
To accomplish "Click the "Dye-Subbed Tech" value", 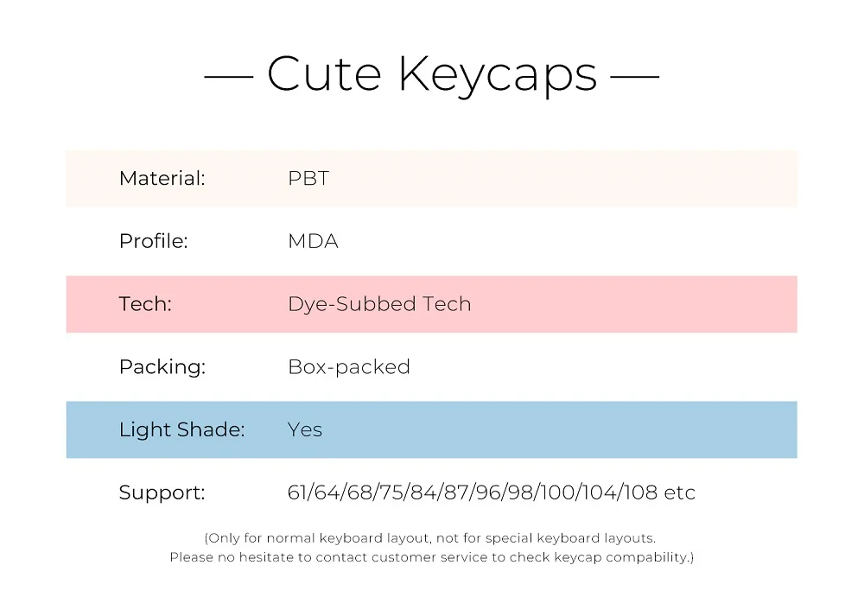I will pos(379,304).
